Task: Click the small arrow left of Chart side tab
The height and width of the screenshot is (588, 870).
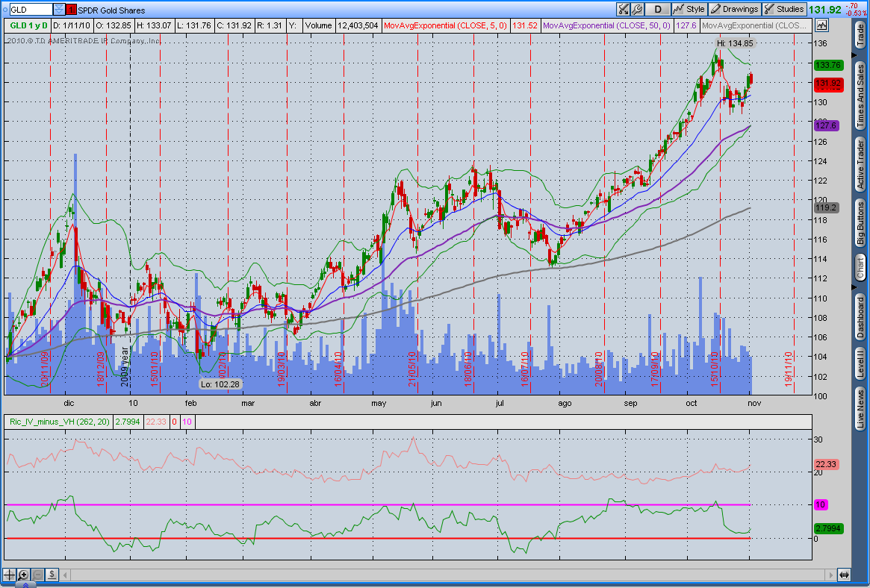Action: (x=854, y=287)
